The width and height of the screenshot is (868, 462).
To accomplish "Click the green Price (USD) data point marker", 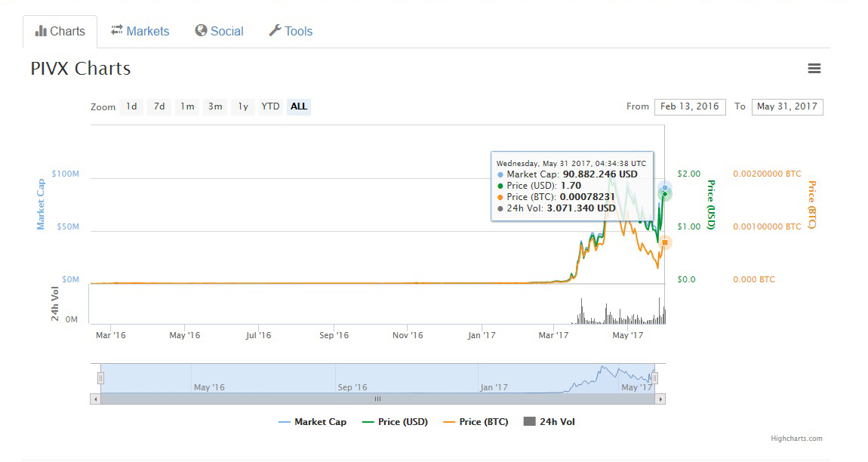I will (x=666, y=194).
